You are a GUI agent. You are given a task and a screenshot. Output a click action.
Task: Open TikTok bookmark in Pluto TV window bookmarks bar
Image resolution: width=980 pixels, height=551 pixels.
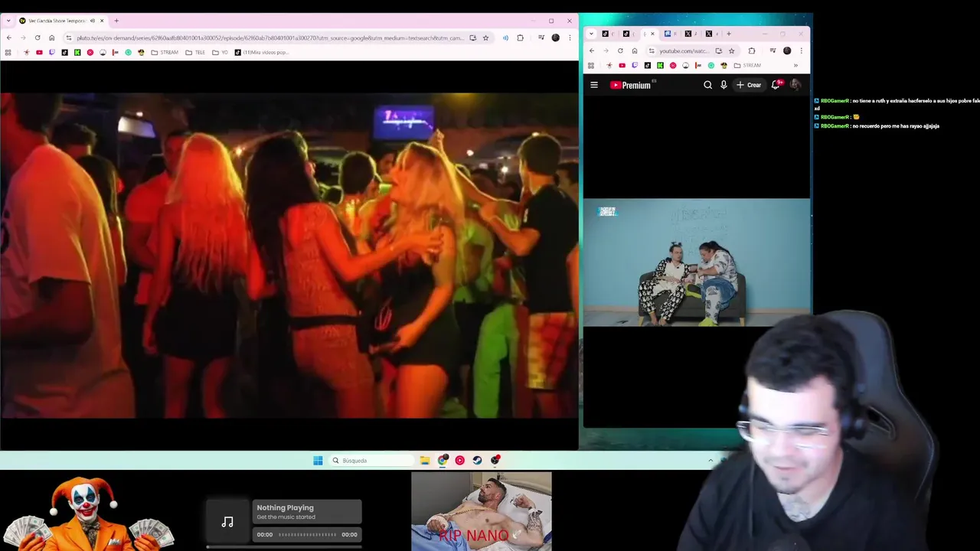64,52
